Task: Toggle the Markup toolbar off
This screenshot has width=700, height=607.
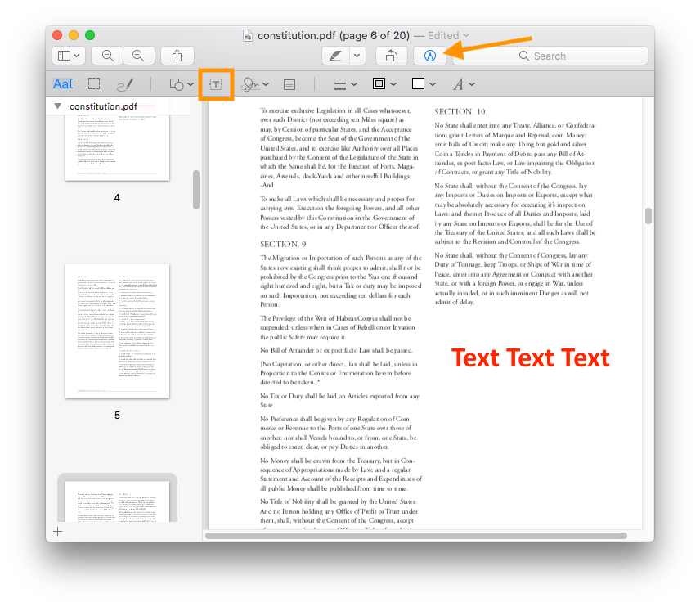Action: (430, 56)
